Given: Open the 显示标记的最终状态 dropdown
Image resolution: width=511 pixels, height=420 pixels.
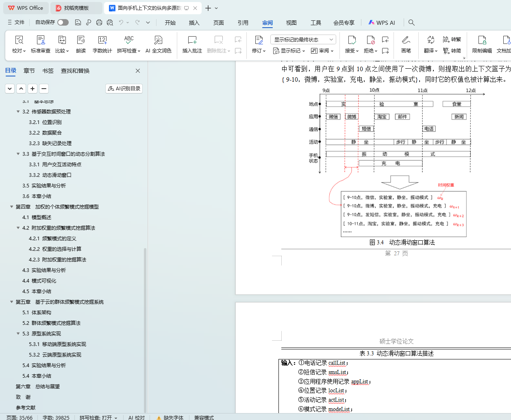Looking at the screenshot, I should 303,39.
